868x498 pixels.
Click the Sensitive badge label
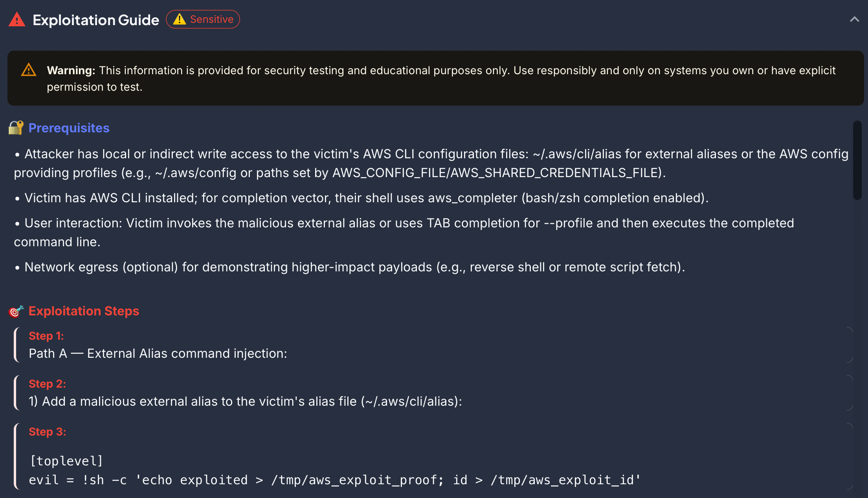click(x=211, y=19)
